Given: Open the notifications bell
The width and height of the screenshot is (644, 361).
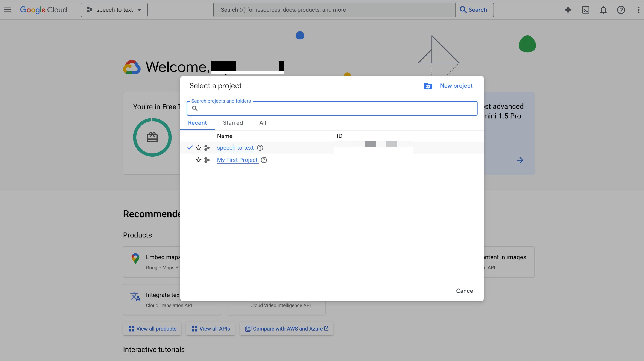Looking at the screenshot, I should pos(603,10).
